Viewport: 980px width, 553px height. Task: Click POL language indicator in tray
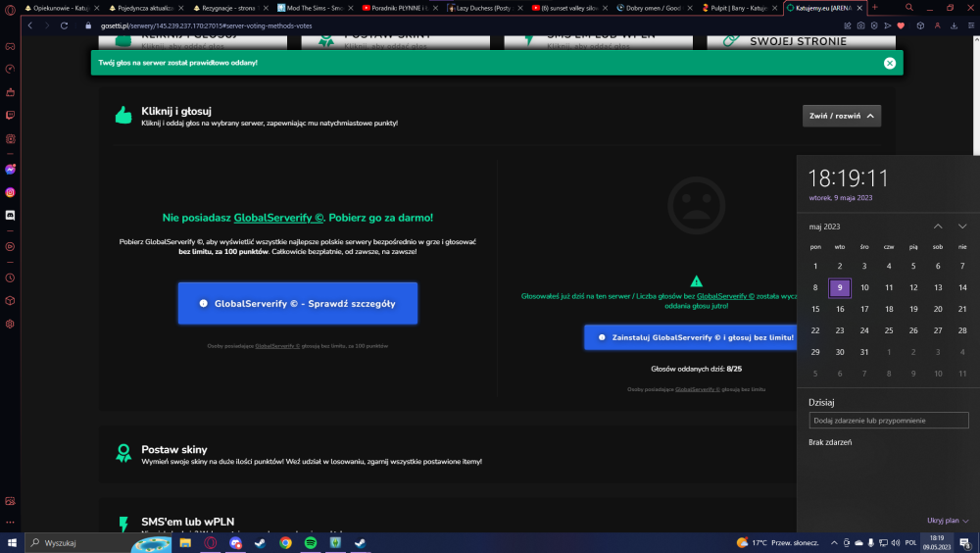(x=910, y=543)
